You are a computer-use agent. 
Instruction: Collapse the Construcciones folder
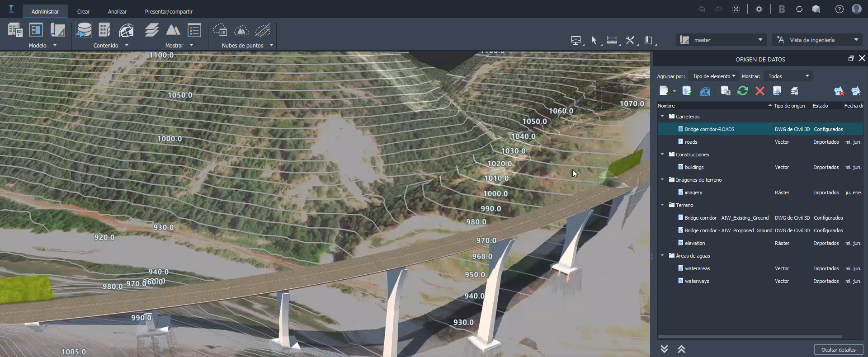pyautogui.click(x=662, y=154)
